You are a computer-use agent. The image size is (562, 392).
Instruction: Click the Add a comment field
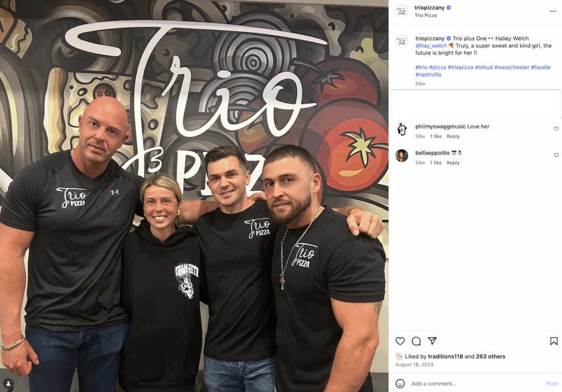click(x=477, y=383)
